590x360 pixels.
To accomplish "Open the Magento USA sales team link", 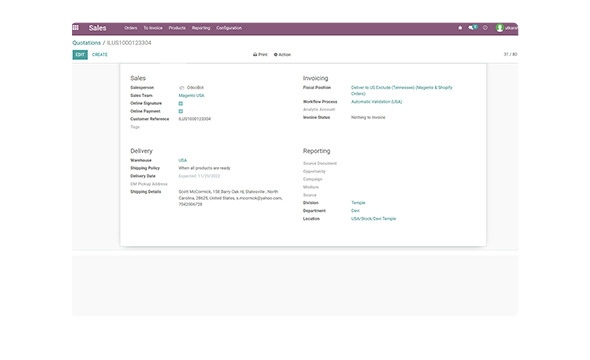I will [x=191, y=96].
